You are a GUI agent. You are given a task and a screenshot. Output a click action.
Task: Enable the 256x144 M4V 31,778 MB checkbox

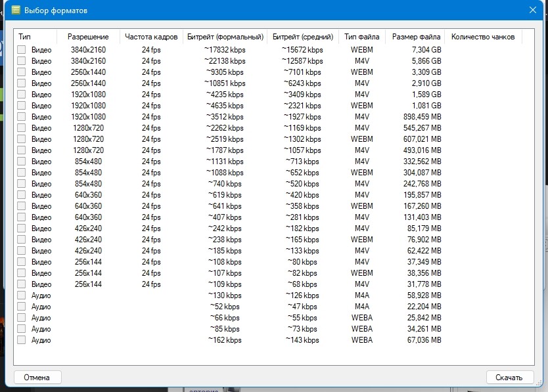pyautogui.click(x=21, y=284)
